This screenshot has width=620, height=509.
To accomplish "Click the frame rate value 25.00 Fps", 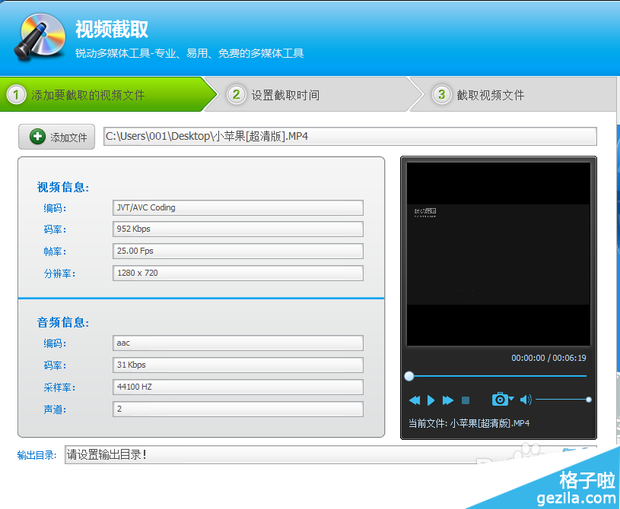I will click(238, 251).
